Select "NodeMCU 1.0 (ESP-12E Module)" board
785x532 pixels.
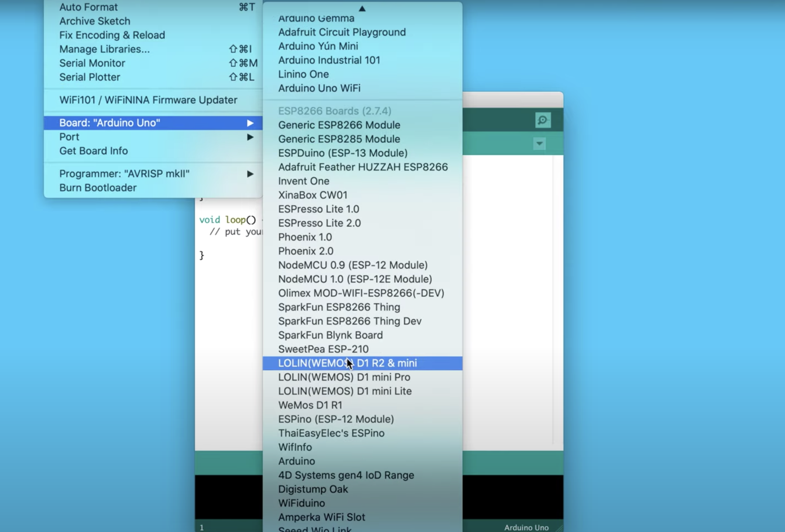[355, 279]
